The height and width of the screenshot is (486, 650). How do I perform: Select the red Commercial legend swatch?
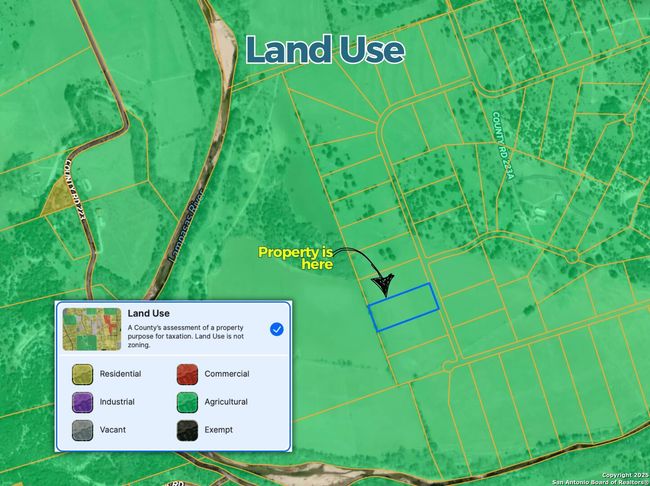[188, 374]
